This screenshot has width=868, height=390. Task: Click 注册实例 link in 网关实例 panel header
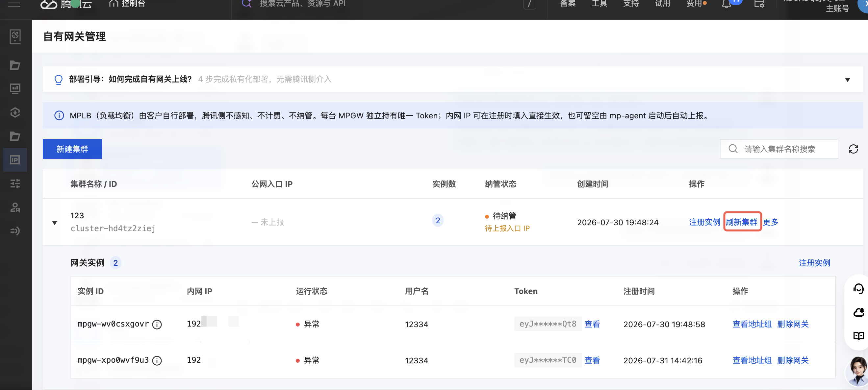(814, 263)
